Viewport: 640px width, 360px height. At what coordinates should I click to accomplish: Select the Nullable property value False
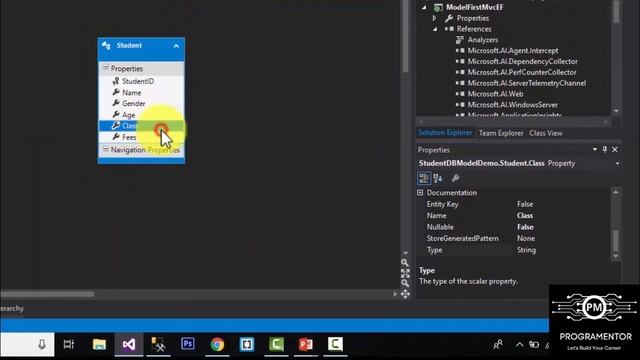coord(525,227)
